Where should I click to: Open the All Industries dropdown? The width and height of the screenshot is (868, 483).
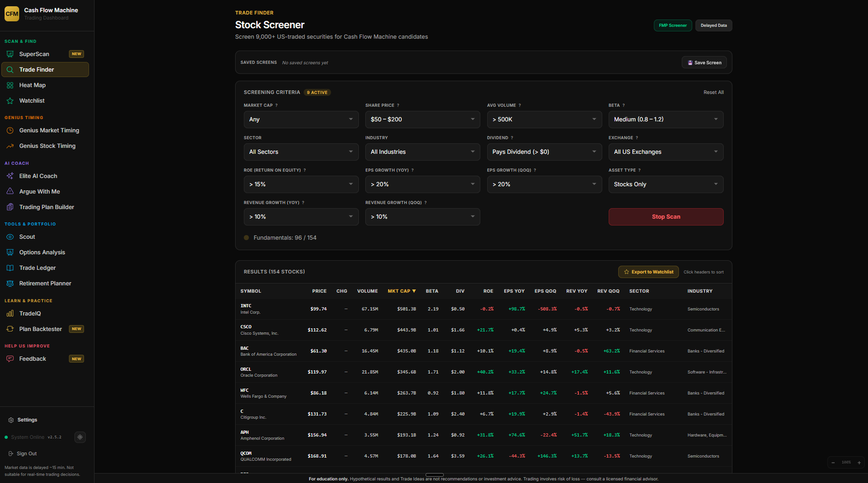coord(423,152)
